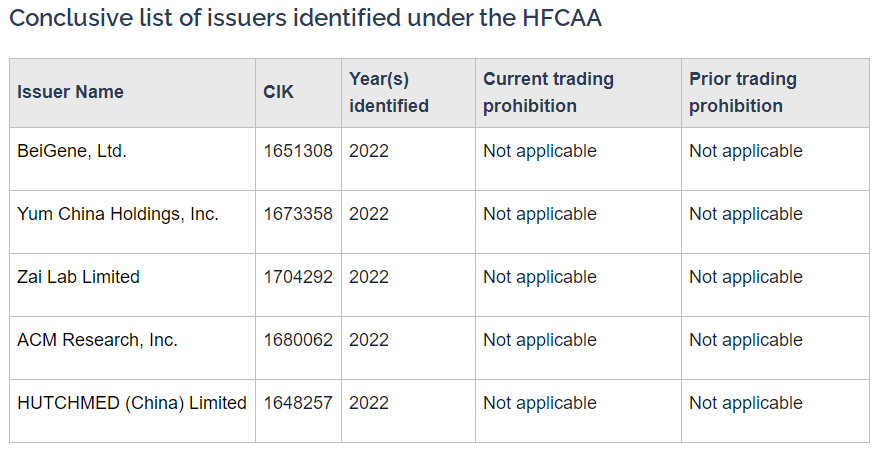Click year 2022 in BeiGene row
The image size is (877, 451).
pos(369,151)
